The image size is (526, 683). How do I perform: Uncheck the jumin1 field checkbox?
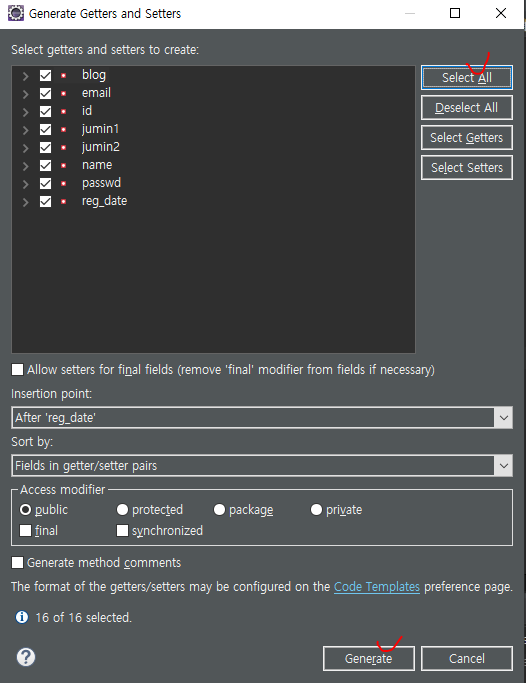(x=45, y=129)
